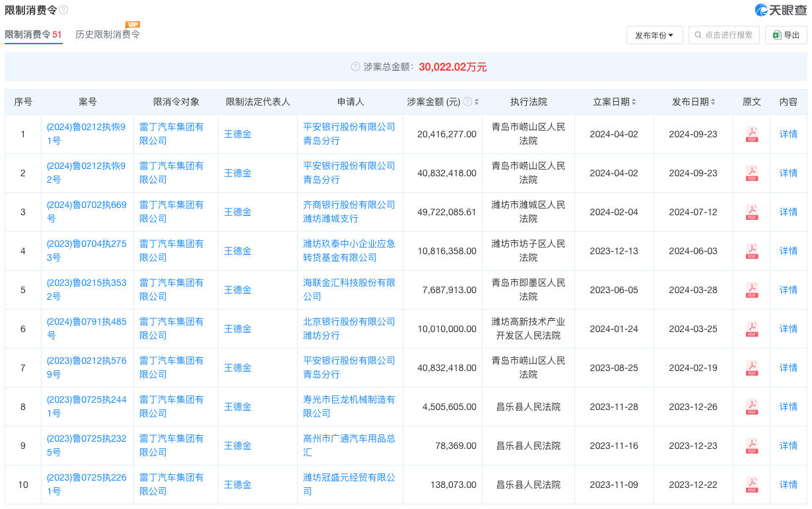Open 详情 for row 1

pos(788,134)
